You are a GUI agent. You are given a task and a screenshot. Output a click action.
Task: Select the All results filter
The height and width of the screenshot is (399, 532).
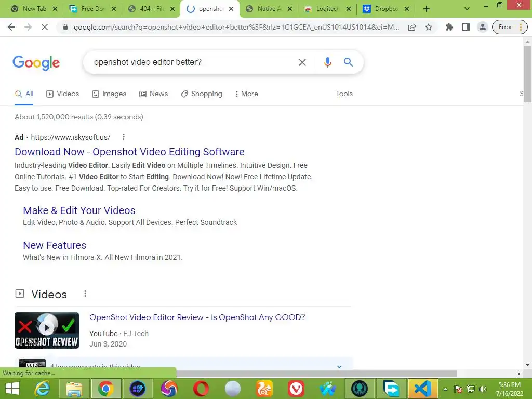point(24,94)
